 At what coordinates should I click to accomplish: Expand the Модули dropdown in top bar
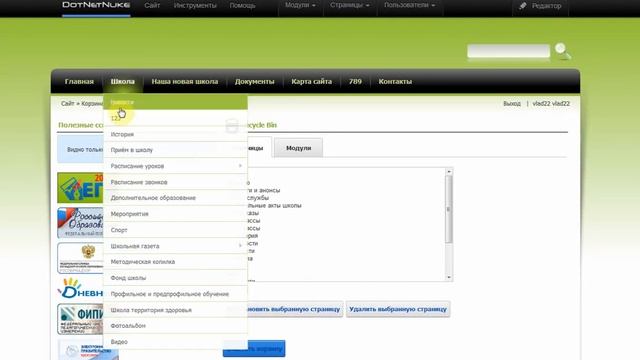300,5
